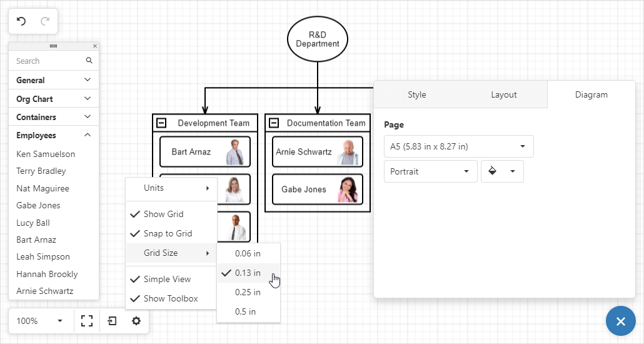Collapse the Documentation Team container
This screenshot has height=344, width=644.
pos(274,123)
